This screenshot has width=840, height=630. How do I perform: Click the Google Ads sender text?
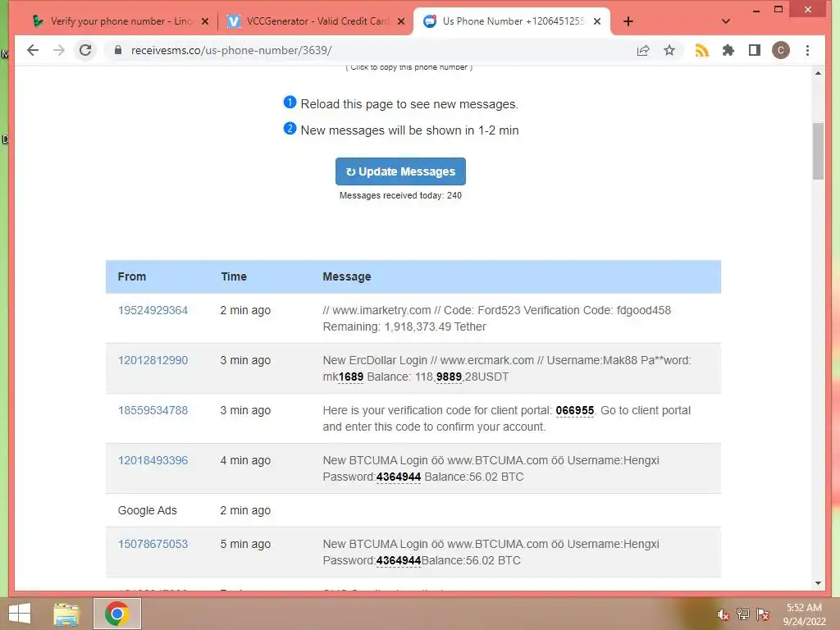coord(148,510)
